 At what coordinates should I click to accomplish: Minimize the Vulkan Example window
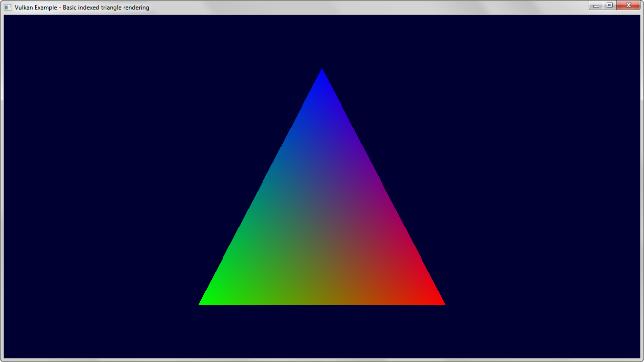click(x=596, y=6)
